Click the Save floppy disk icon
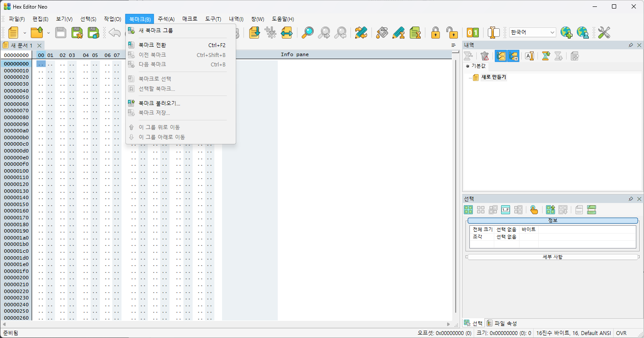This screenshot has height=338, width=644. coord(61,33)
